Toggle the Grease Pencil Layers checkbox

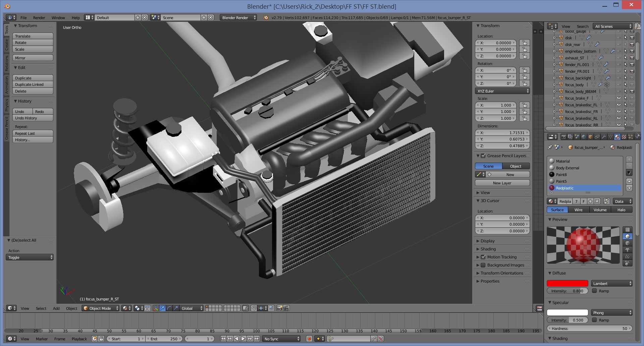(483, 156)
